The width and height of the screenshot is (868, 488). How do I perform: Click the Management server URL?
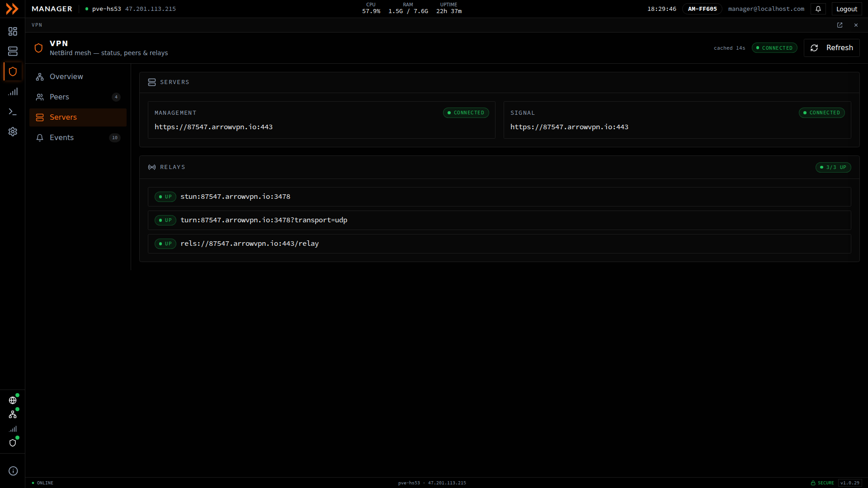pos(213,127)
